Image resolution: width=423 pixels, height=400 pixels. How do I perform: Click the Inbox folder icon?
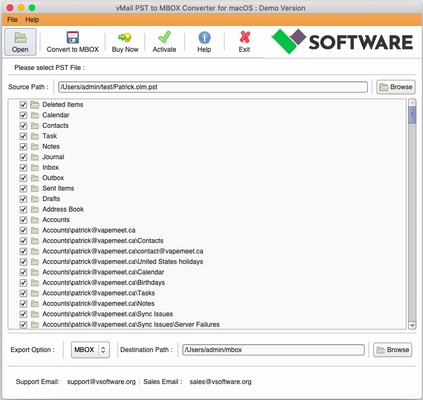point(35,168)
